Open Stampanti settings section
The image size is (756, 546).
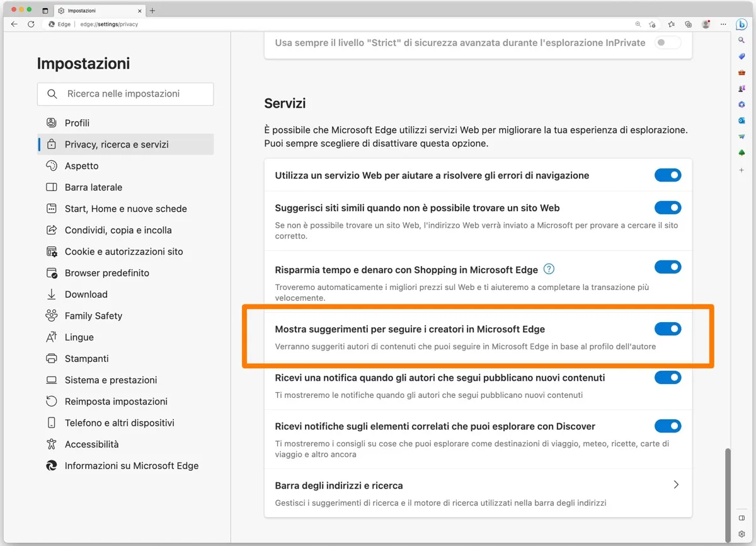pos(125,359)
